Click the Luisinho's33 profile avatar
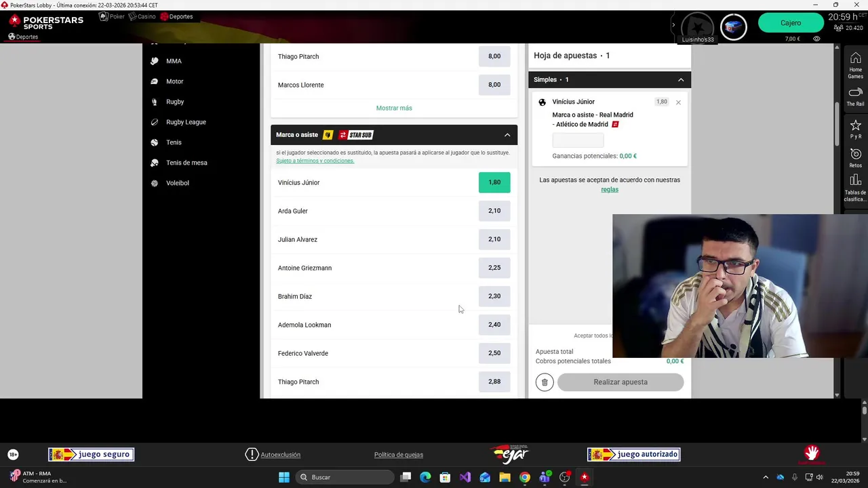868x488 pixels. (698, 27)
